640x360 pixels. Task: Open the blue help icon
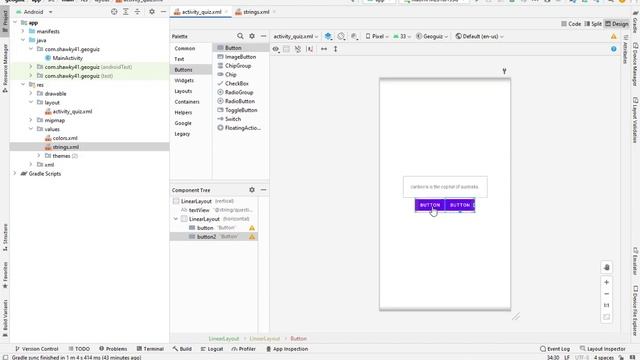(613, 49)
